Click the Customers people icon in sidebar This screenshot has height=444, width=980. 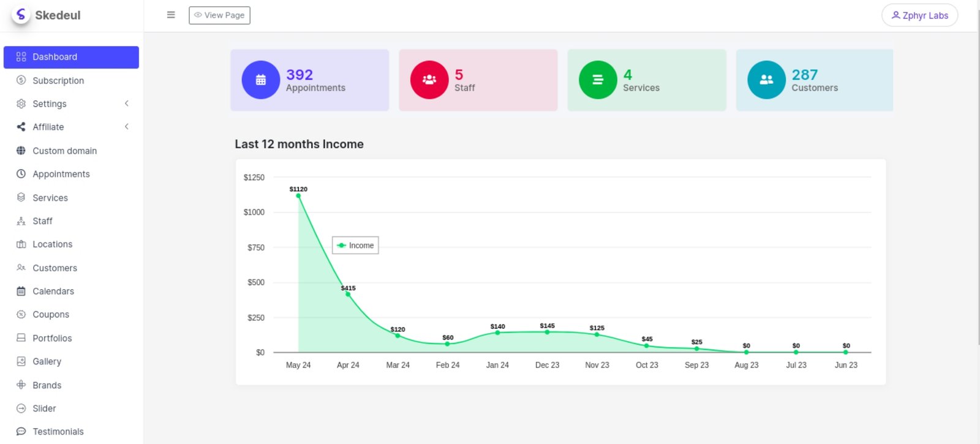point(21,268)
